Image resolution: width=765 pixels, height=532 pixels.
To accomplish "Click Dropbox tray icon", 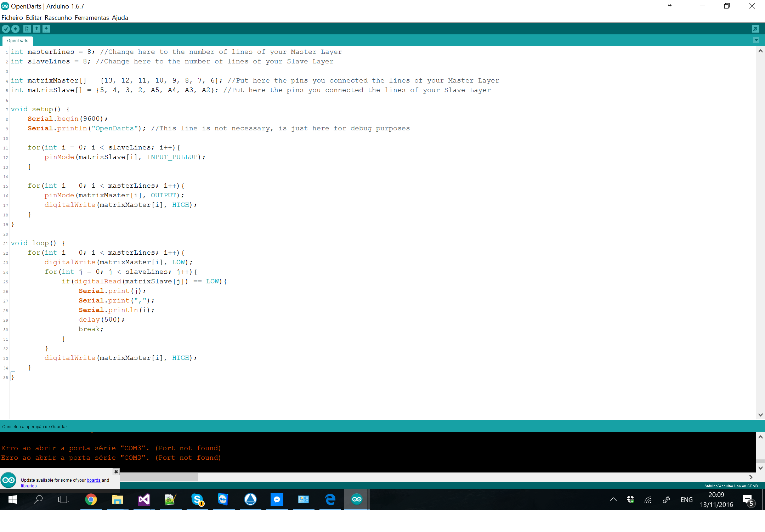I will (630, 499).
